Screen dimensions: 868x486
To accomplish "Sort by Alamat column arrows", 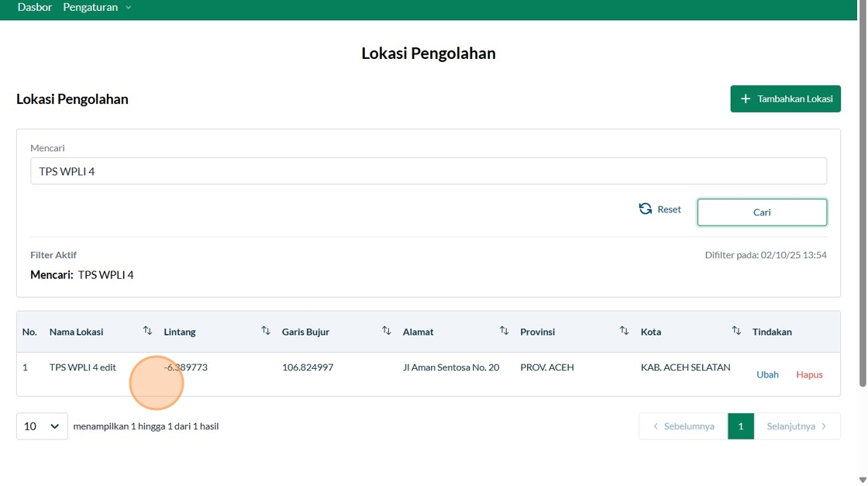I will pos(504,330).
